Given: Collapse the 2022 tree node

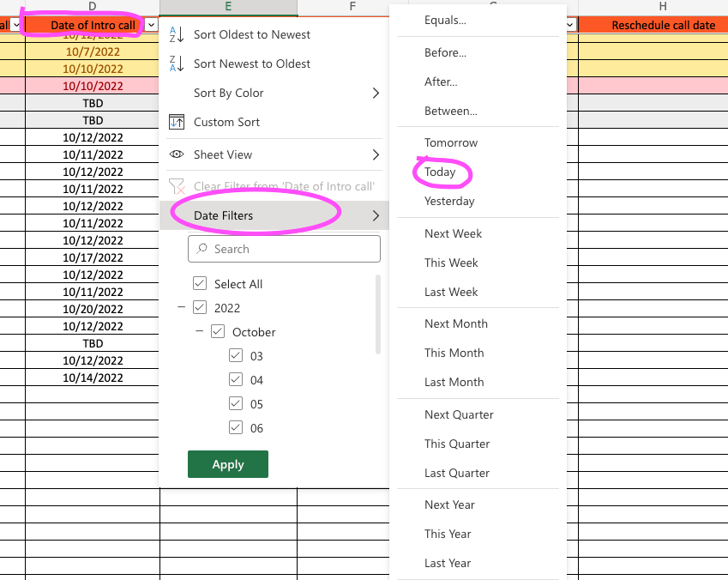Looking at the screenshot, I should pyautogui.click(x=182, y=307).
